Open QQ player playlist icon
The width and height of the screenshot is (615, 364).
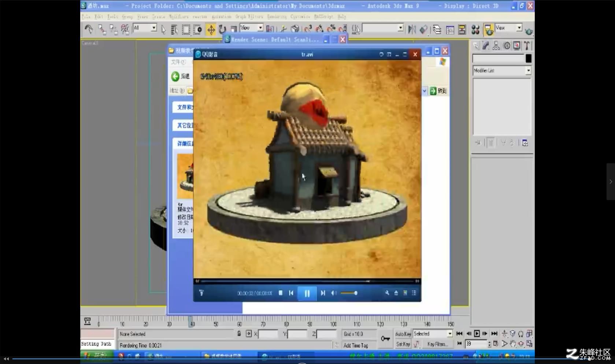click(414, 293)
